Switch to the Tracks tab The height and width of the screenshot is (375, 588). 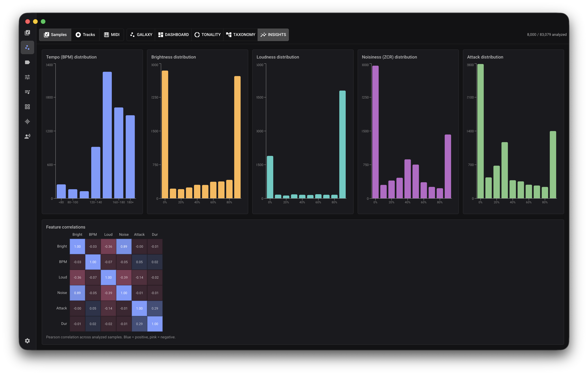(x=85, y=35)
